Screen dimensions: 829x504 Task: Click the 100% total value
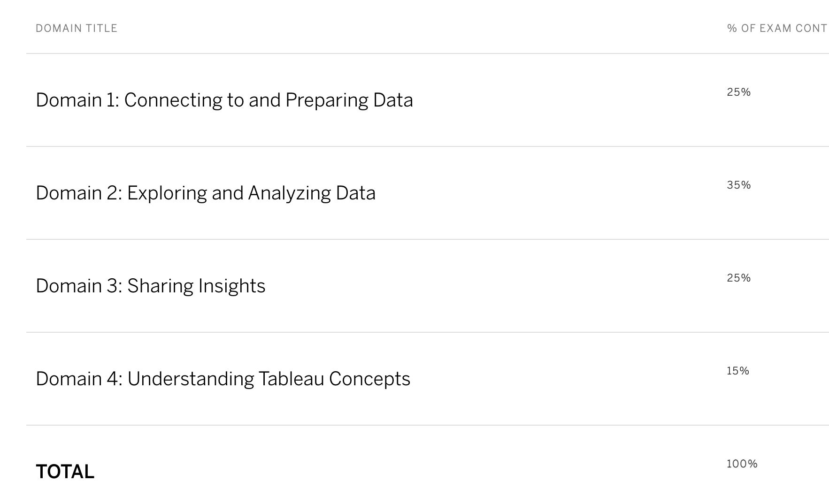pos(742,464)
